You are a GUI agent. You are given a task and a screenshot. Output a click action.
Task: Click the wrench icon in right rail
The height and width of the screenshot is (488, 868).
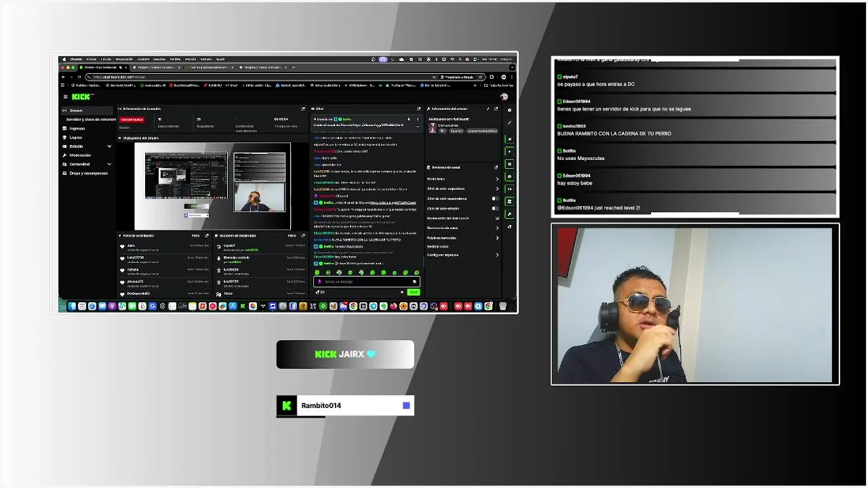click(509, 214)
